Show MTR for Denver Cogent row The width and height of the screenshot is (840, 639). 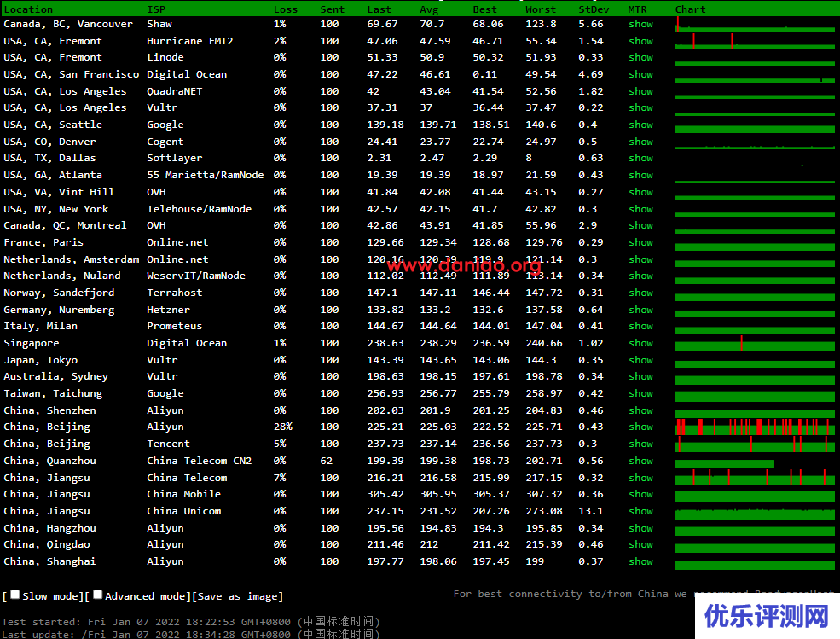pos(640,142)
